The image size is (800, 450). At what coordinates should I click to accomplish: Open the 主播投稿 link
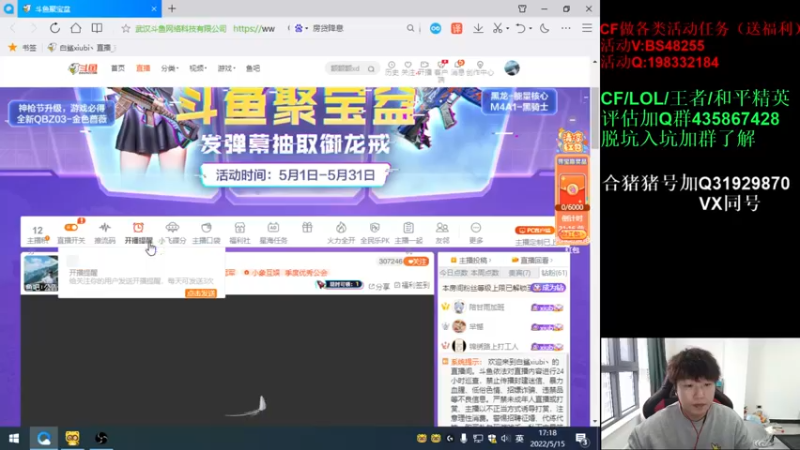click(x=469, y=260)
